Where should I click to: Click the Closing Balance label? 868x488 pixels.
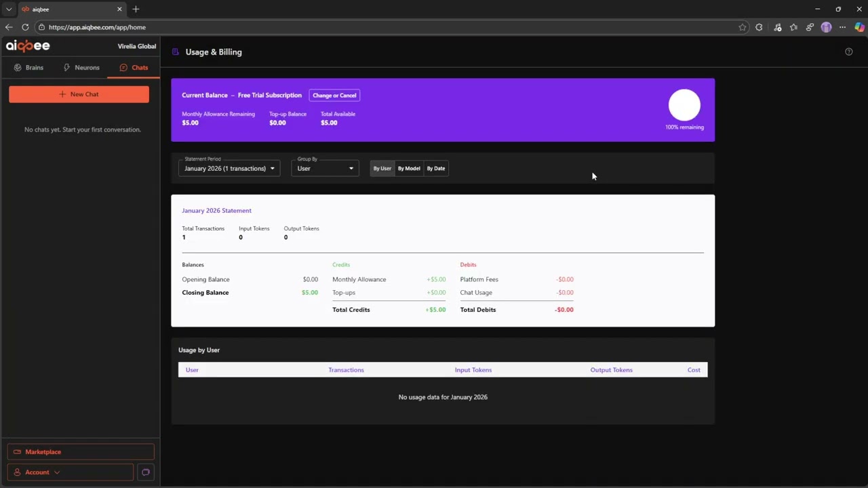click(205, 293)
